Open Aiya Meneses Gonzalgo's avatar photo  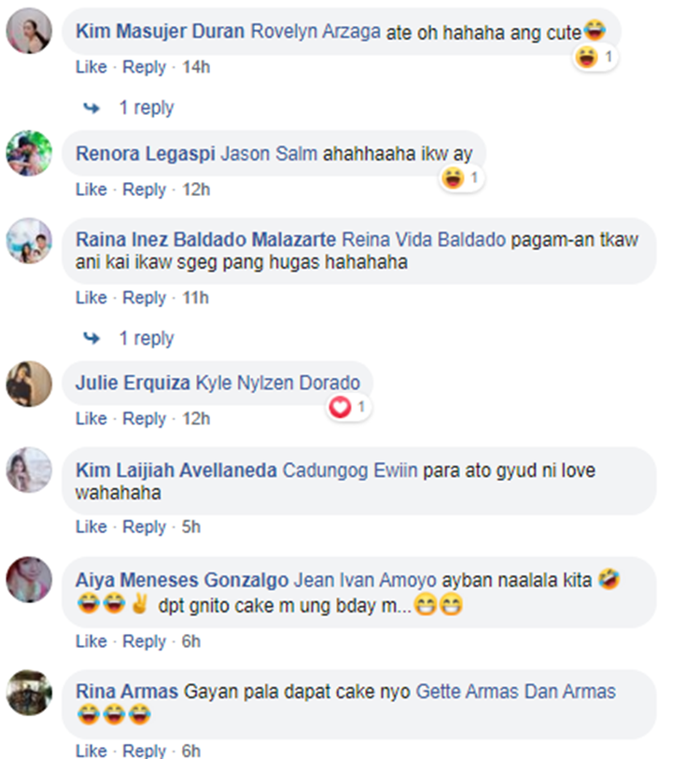click(x=29, y=580)
